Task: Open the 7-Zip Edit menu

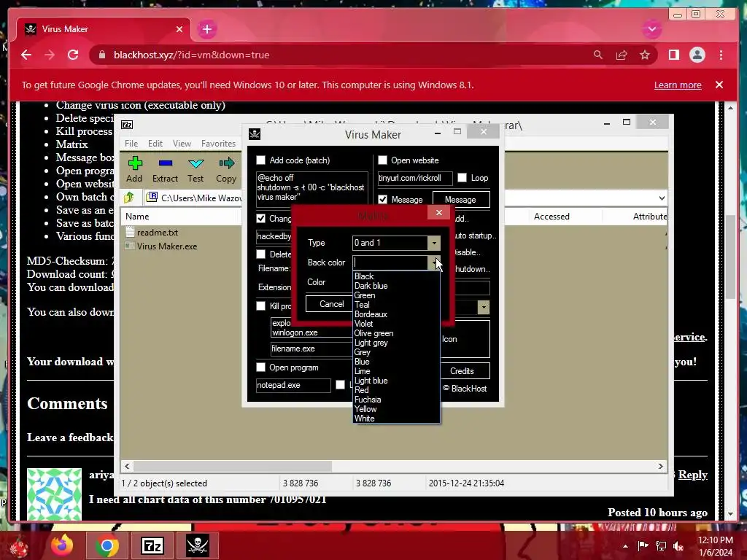Action: 155,144
